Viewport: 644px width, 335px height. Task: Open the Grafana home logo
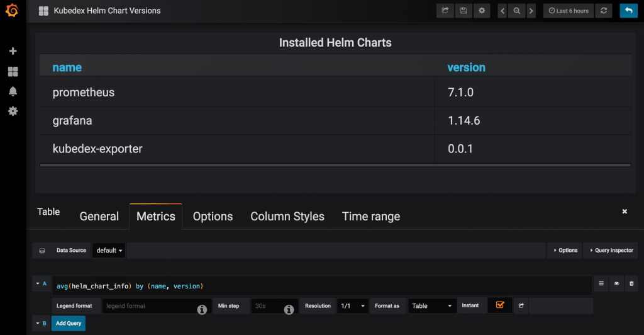point(12,10)
